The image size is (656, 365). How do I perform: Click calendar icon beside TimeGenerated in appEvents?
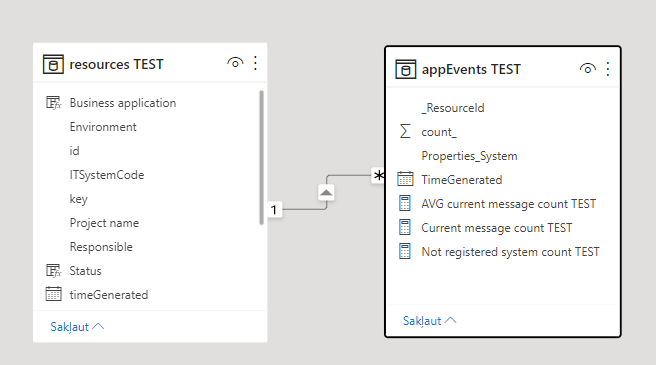[x=405, y=179]
